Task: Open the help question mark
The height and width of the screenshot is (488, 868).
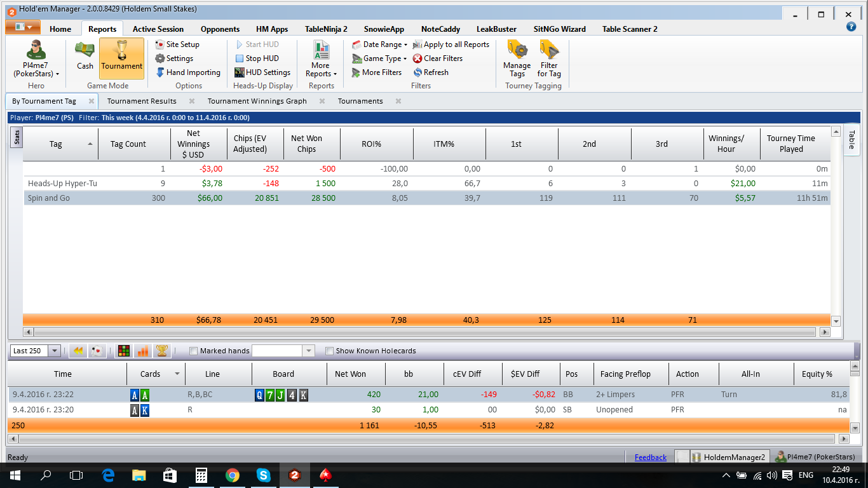Action: [851, 27]
